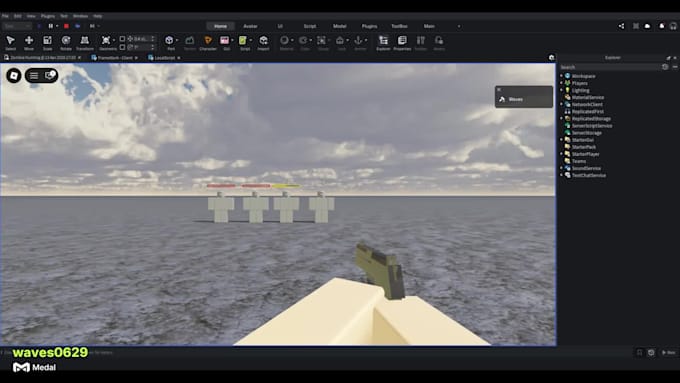This screenshot has width=680, height=383.
Task: Switch to the Avatar ribbon tab
Action: coord(250,26)
